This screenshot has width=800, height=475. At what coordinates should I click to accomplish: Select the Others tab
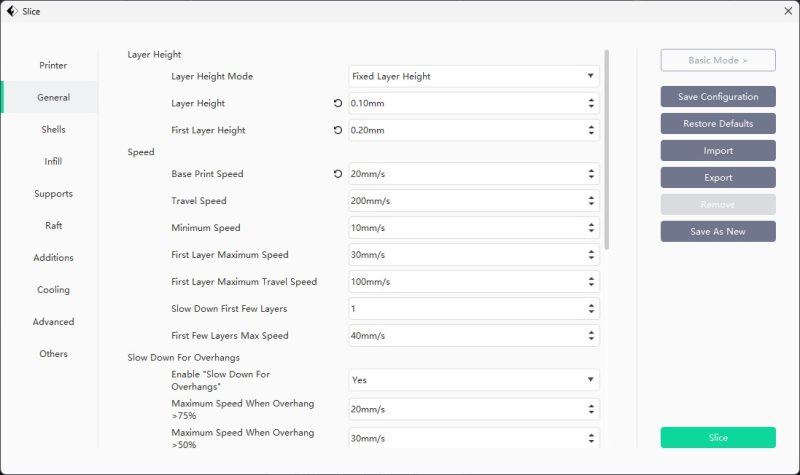(x=53, y=354)
